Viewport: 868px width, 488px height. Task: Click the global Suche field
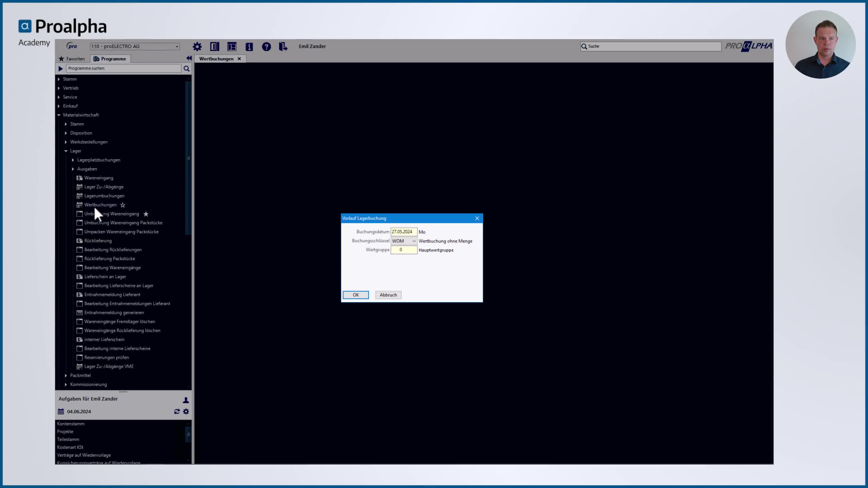point(651,46)
